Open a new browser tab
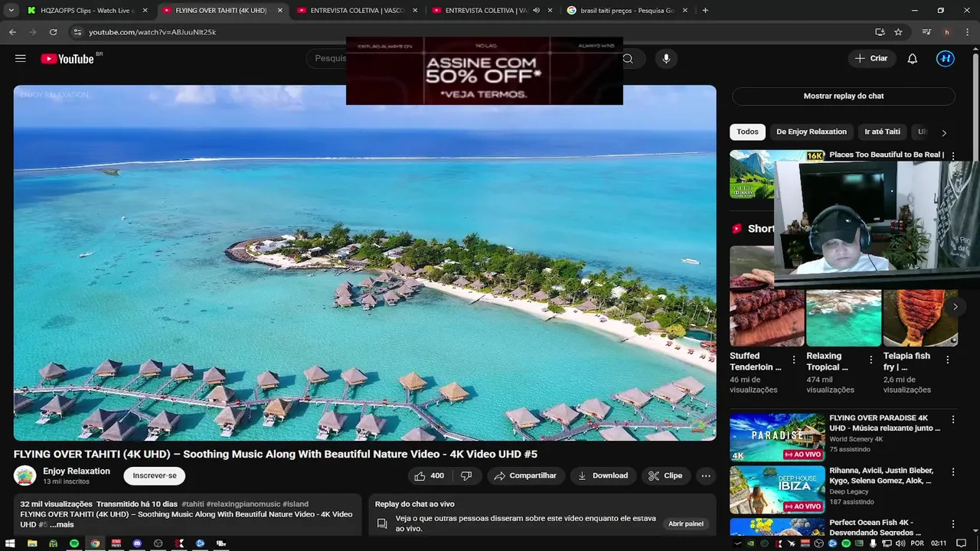980x551 pixels. 705,11
